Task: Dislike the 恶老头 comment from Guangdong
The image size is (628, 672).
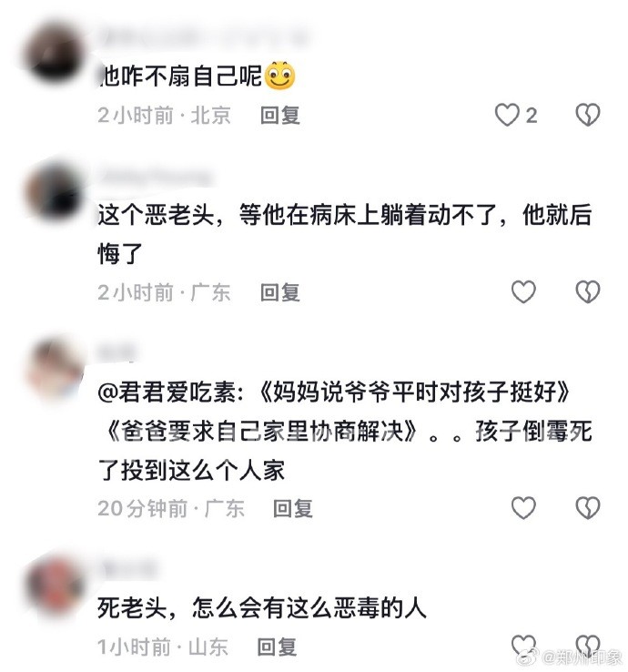Action: tap(588, 292)
